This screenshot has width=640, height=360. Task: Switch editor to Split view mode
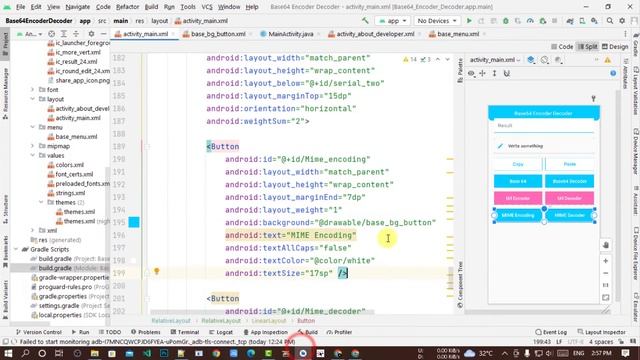pyautogui.click(x=588, y=47)
